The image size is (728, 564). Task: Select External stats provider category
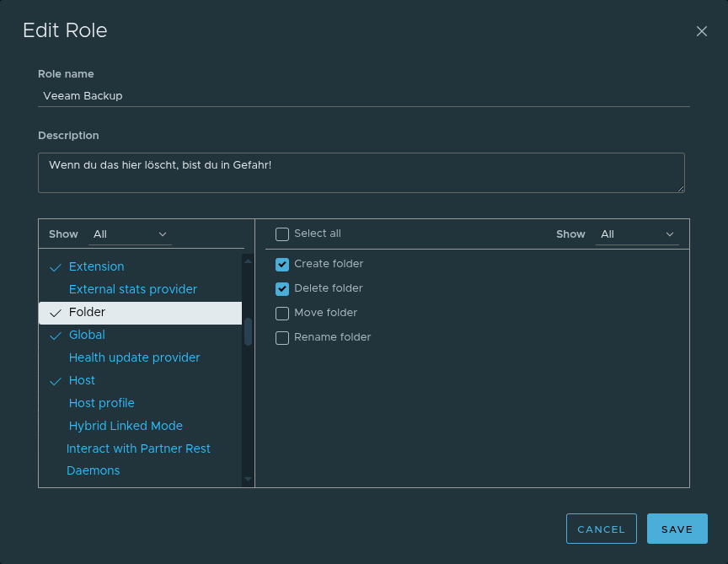(x=132, y=289)
